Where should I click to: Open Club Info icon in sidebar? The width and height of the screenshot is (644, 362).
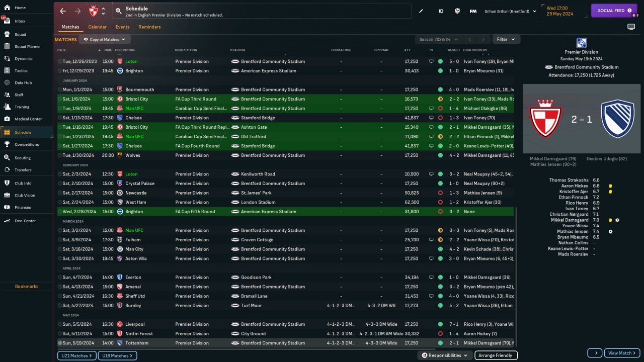(x=7, y=183)
